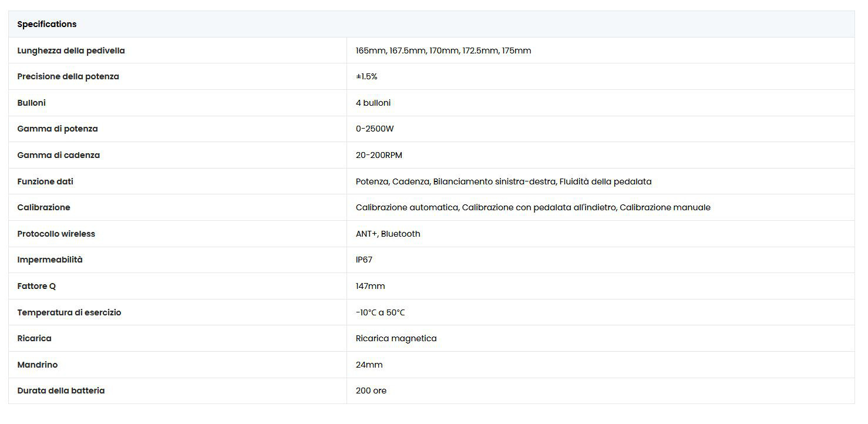Select the 'Temperatura di esercizio' label
Viewport: 868px width, 424px height.
coord(69,312)
